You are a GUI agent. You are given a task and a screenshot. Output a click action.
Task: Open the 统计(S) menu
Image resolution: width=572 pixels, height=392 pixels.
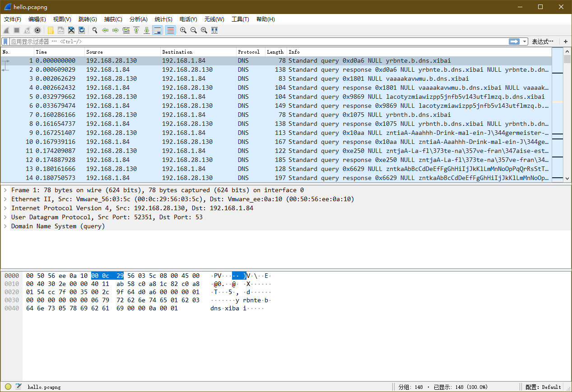point(163,19)
